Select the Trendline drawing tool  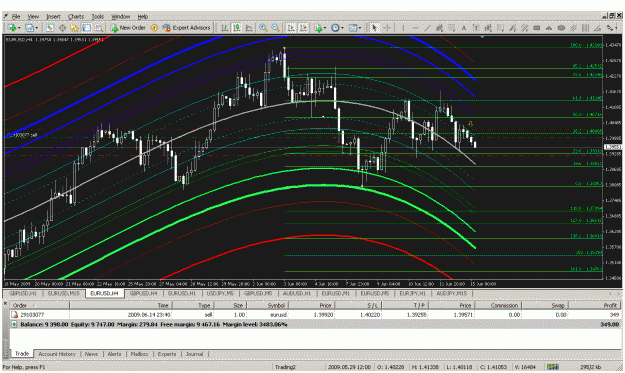[x=427, y=27]
